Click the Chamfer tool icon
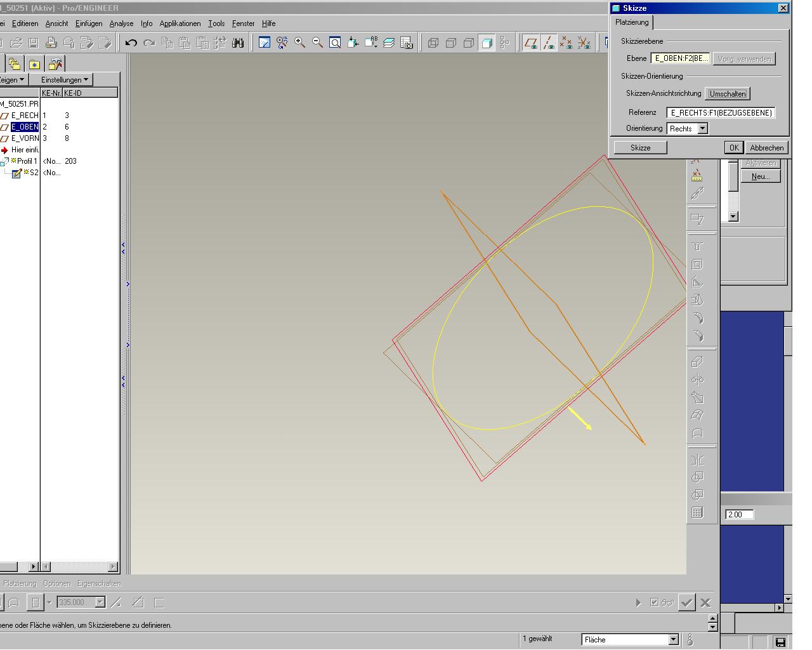The width and height of the screenshot is (812, 650). pos(697,335)
